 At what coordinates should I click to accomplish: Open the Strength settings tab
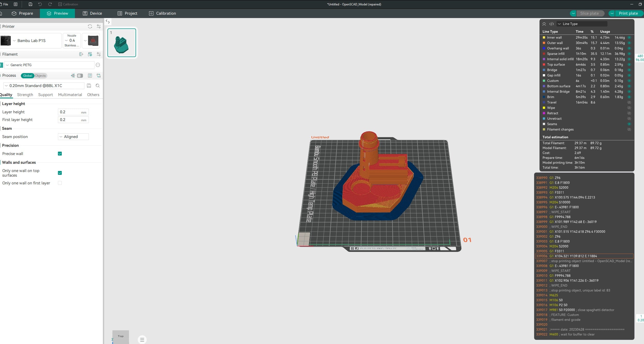click(25, 94)
